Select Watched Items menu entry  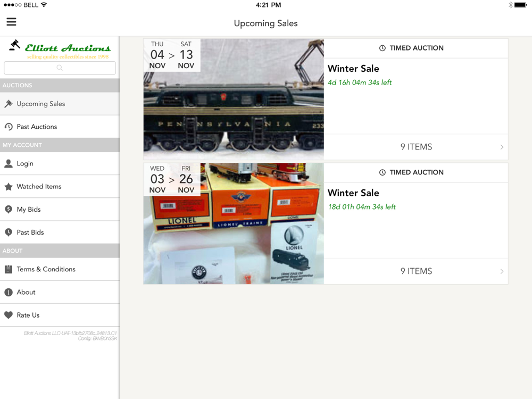click(x=60, y=186)
